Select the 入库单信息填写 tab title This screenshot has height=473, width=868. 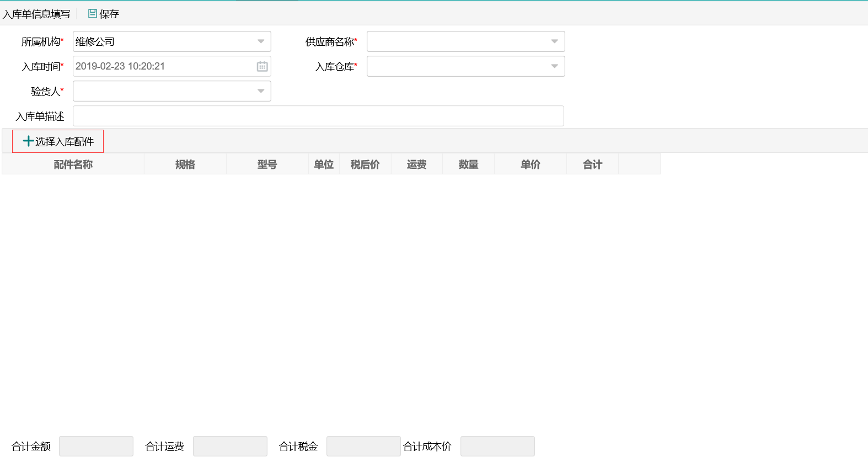36,14
